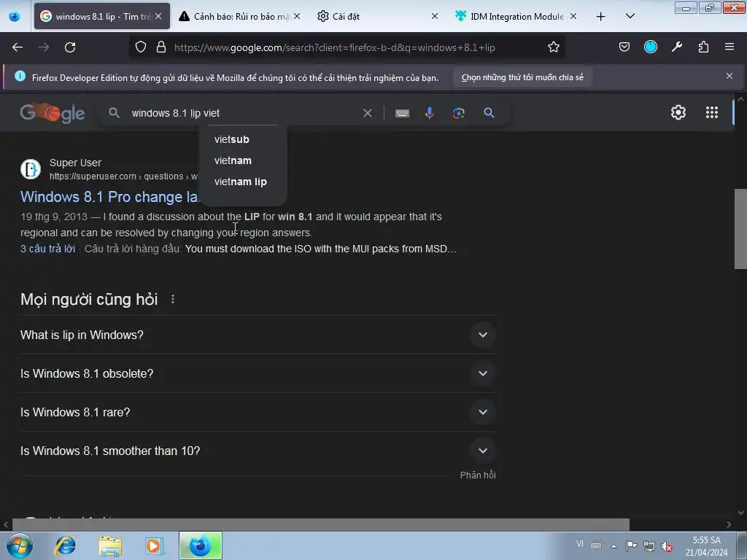This screenshot has height=560, width=747.
Task: Open the 3 câu trả lời link
Action: click(47, 249)
